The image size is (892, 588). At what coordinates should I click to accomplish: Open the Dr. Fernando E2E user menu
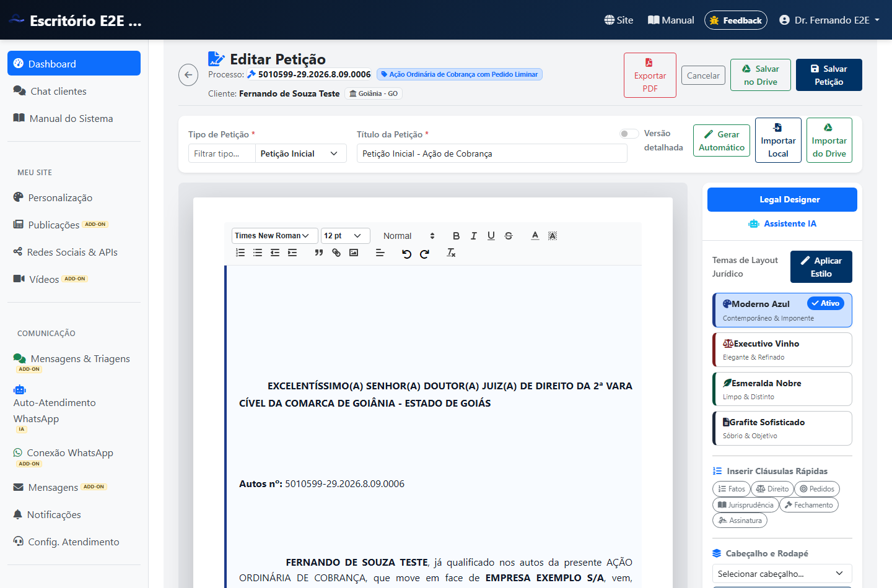point(829,20)
